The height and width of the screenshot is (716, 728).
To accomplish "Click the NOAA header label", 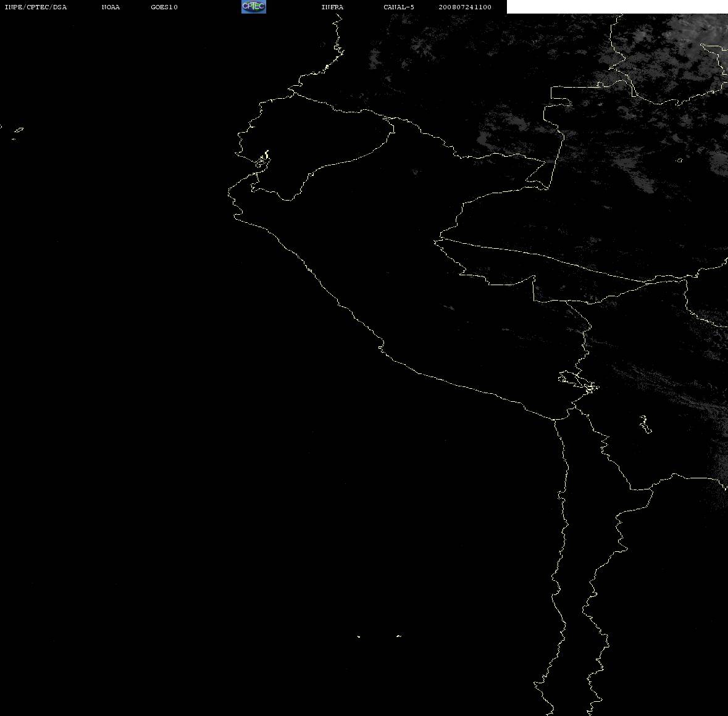I will (x=111, y=7).
